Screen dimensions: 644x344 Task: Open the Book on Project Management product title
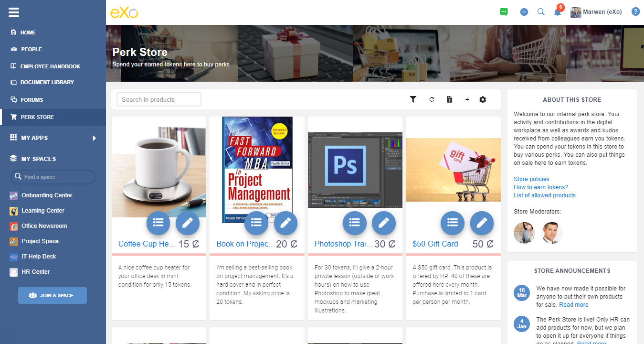coord(245,244)
